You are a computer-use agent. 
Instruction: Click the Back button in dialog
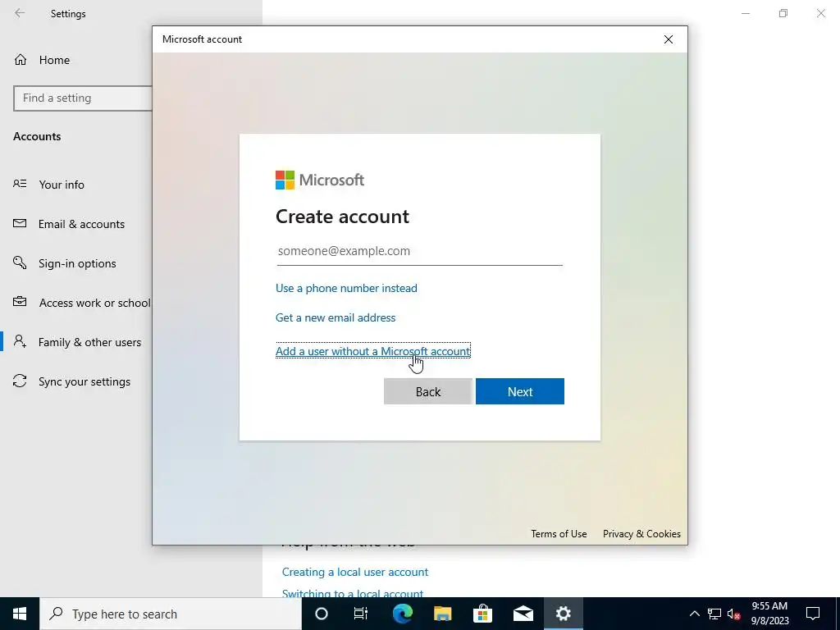click(x=428, y=391)
